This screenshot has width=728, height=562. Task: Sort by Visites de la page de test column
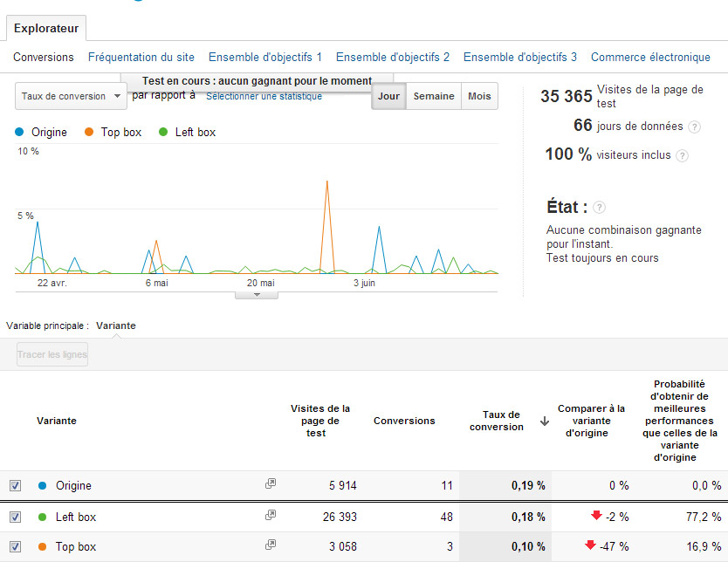pyautogui.click(x=319, y=421)
